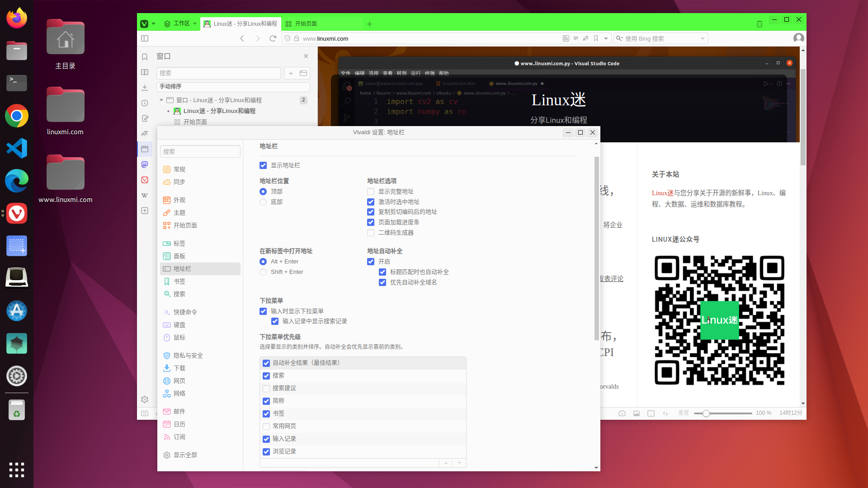Viewport: 868px width, 488px height.
Task: Open 常规 settings section
Action: tap(200, 169)
